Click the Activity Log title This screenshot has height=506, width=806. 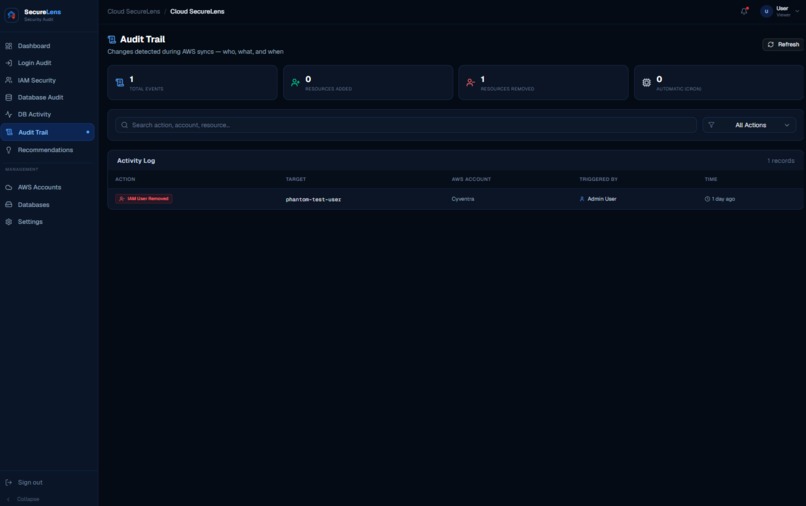tap(136, 161)
